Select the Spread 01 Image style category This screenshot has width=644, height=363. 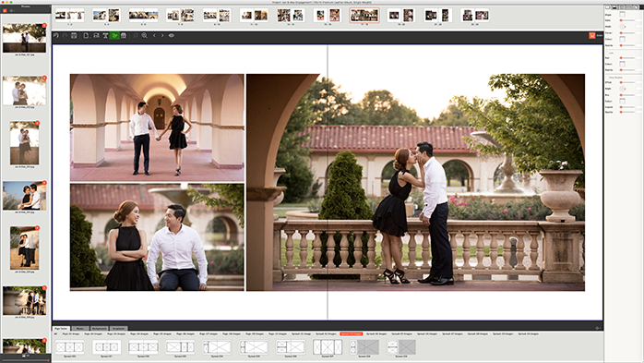(x=301, y=333)
